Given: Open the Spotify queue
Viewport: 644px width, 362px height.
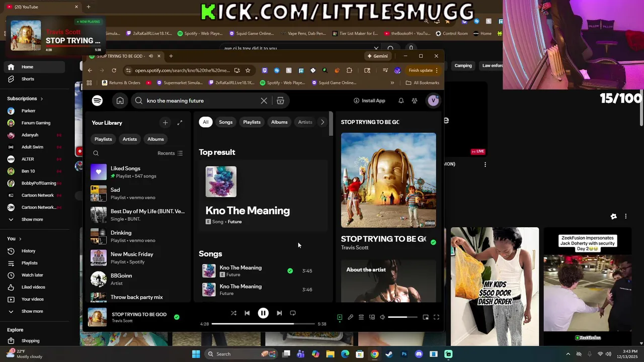Looking at the screenshot, I should click(361, 317).
